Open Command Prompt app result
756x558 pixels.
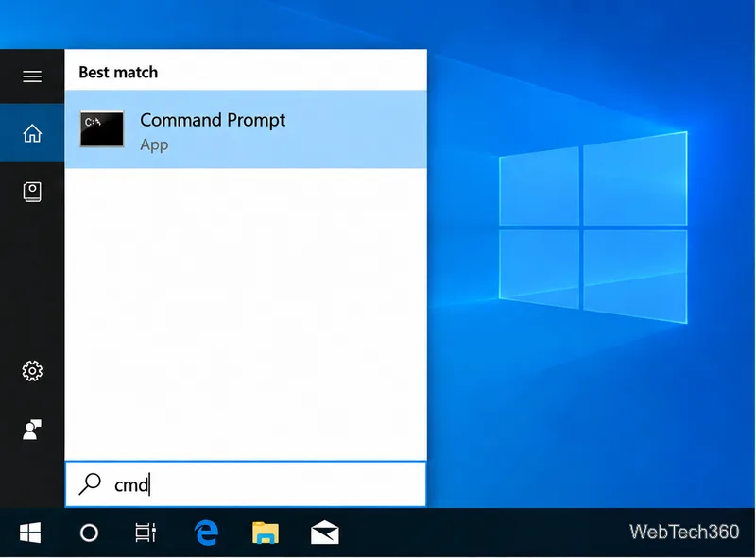246,129
